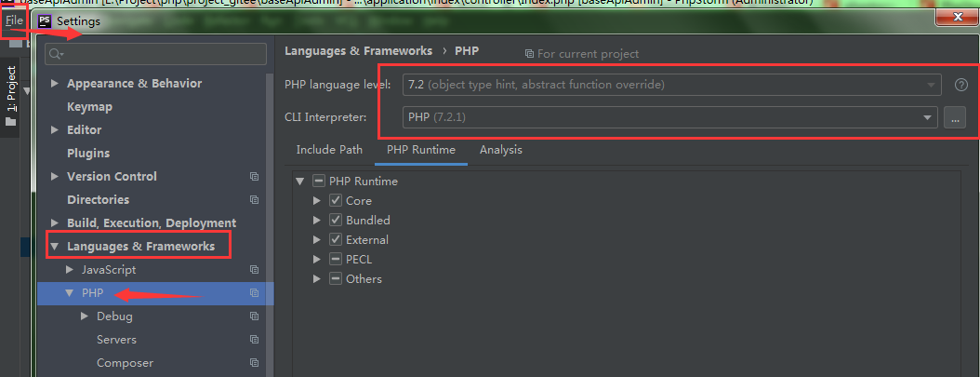
Task: Switch to the Include Path tab
Action: [329, 150]
